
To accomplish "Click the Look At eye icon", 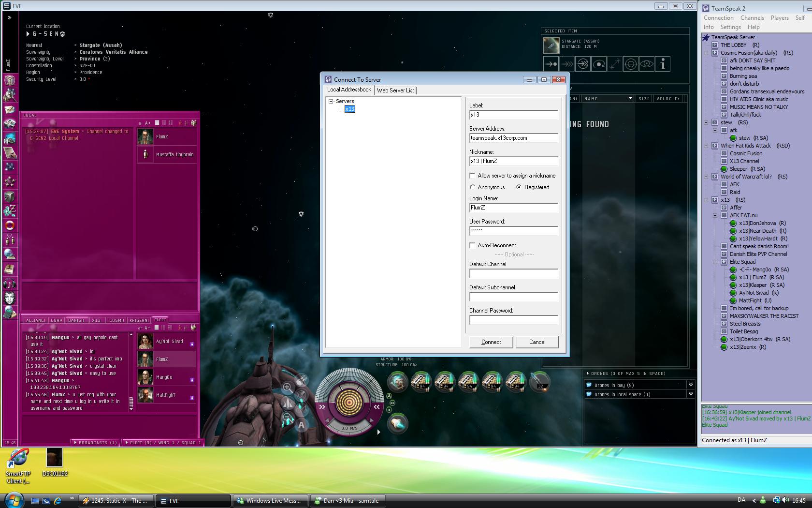I will (647, 64).
